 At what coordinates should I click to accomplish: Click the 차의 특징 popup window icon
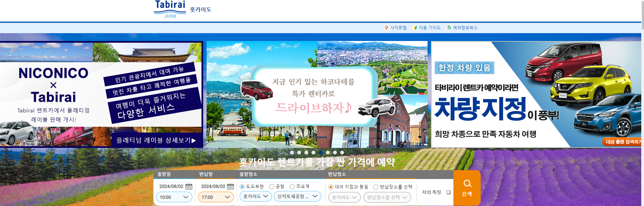pos(449,192)
